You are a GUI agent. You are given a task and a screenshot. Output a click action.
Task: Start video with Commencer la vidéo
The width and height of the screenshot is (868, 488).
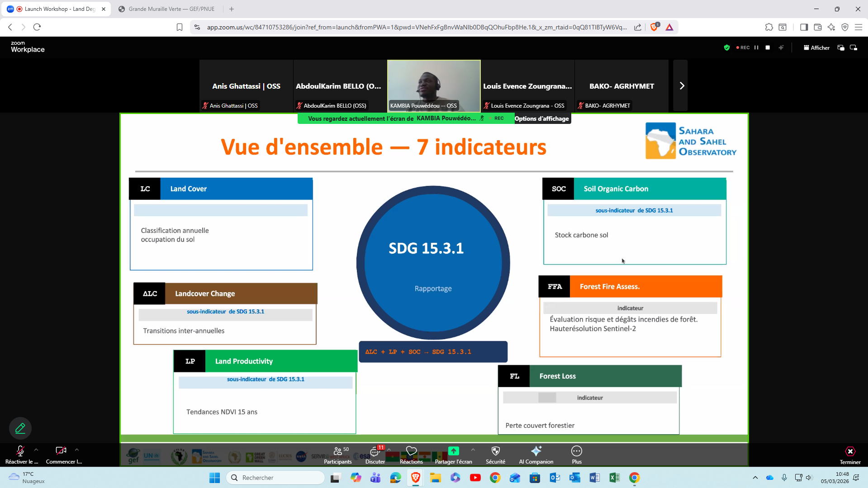coord(61,454)
